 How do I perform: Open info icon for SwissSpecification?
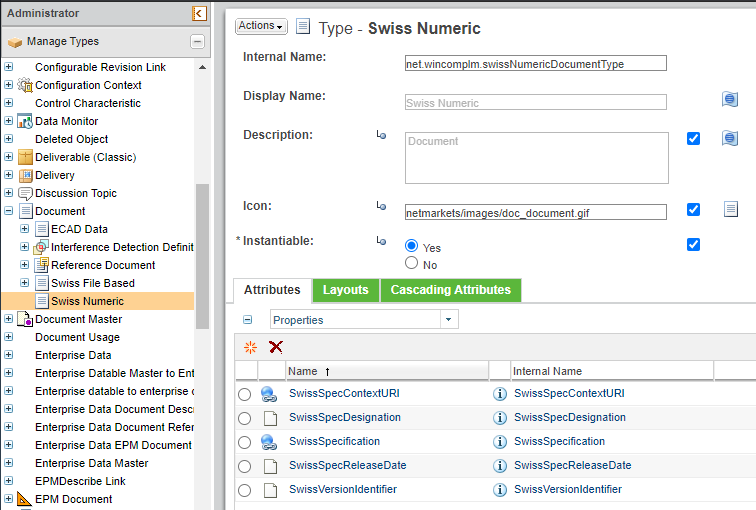[500, 442]
